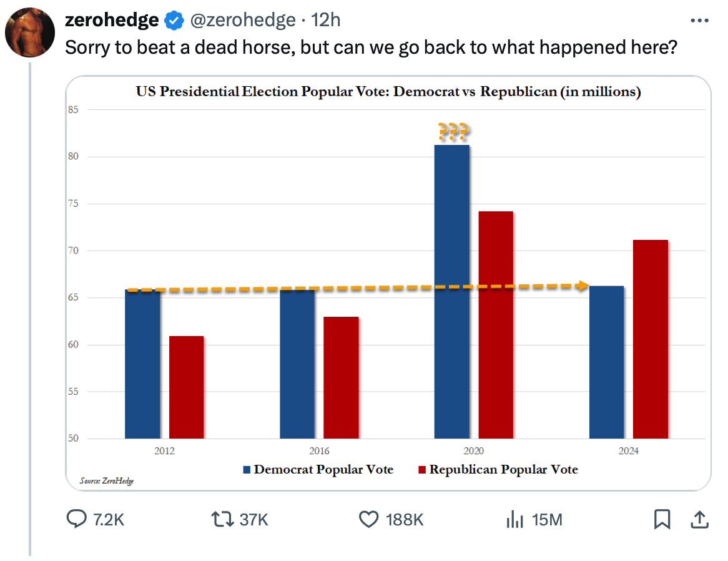Open the three-dot more options menu

point(699,21)
